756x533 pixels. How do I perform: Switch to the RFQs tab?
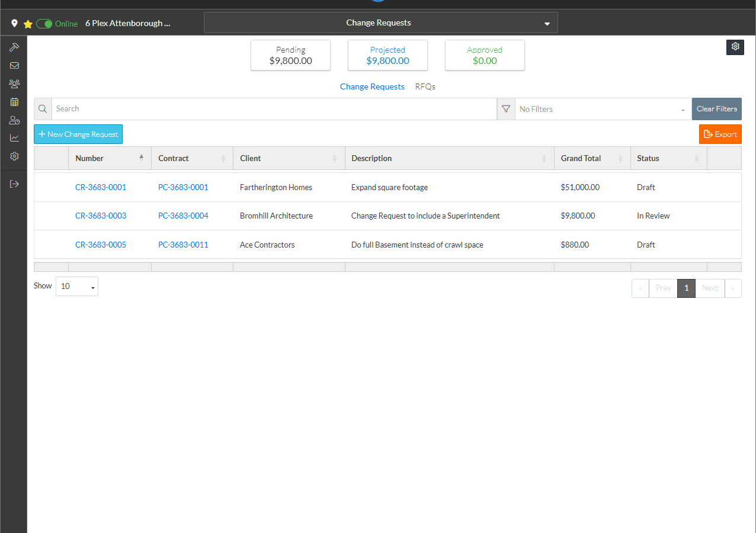tap(425, 86)
